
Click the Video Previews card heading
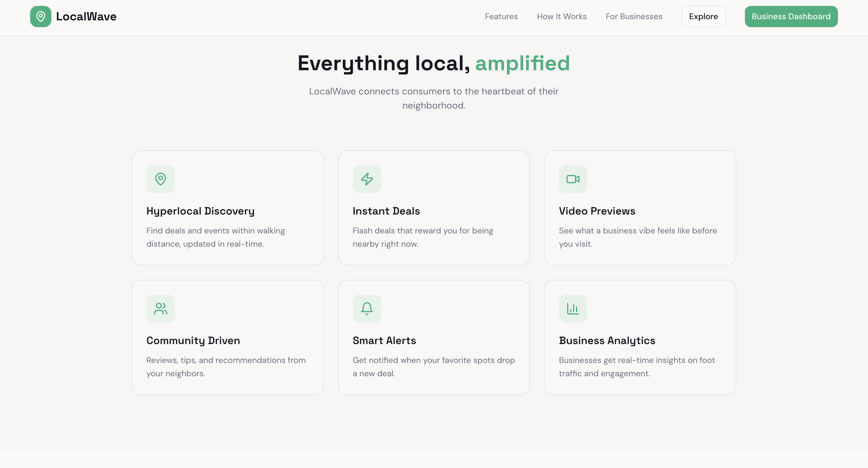597,211
